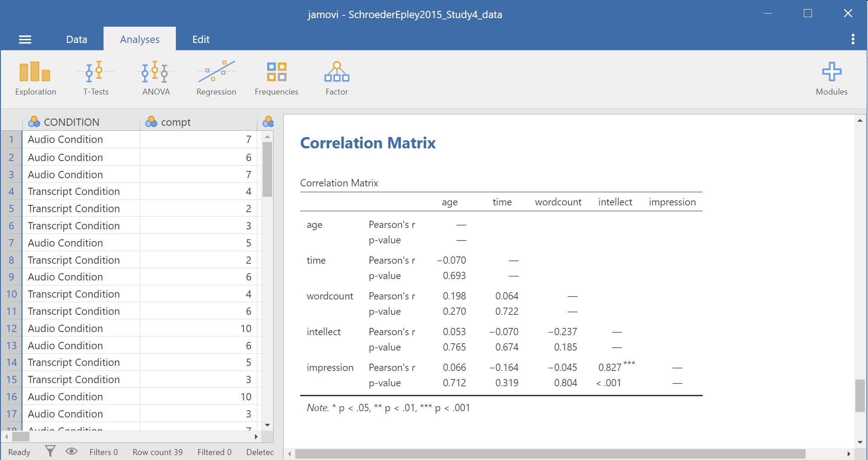Toggle the eye visibility icon for filters
This screenshot has width=868, height=460.
(71, 451)
